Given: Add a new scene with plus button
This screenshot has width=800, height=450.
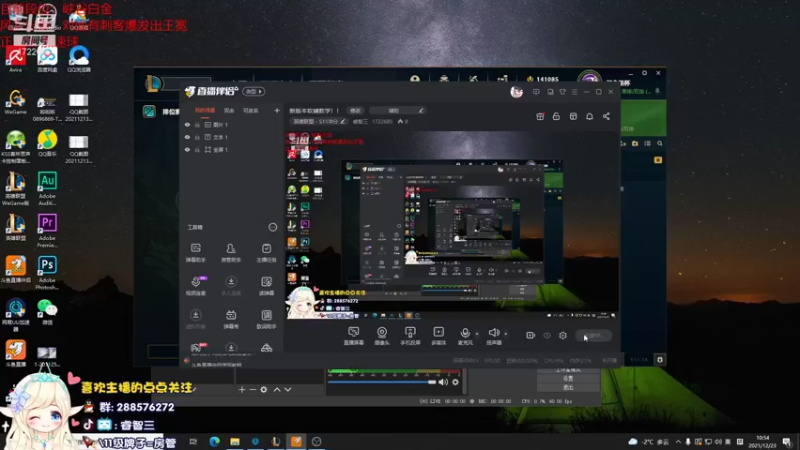Looking at the screenshot, I should click(x=277, y=110).
